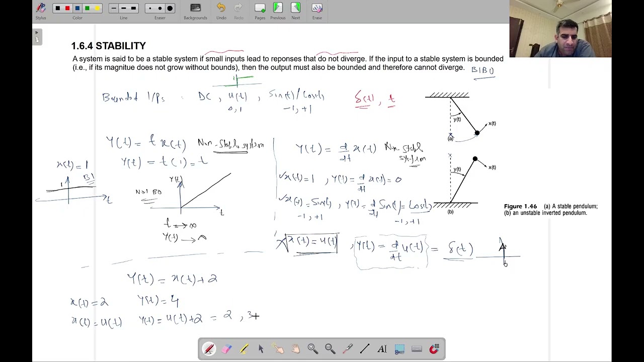Select the yellow highlighter tool
The width and height of the screenshot is (644, 362).
244,349
